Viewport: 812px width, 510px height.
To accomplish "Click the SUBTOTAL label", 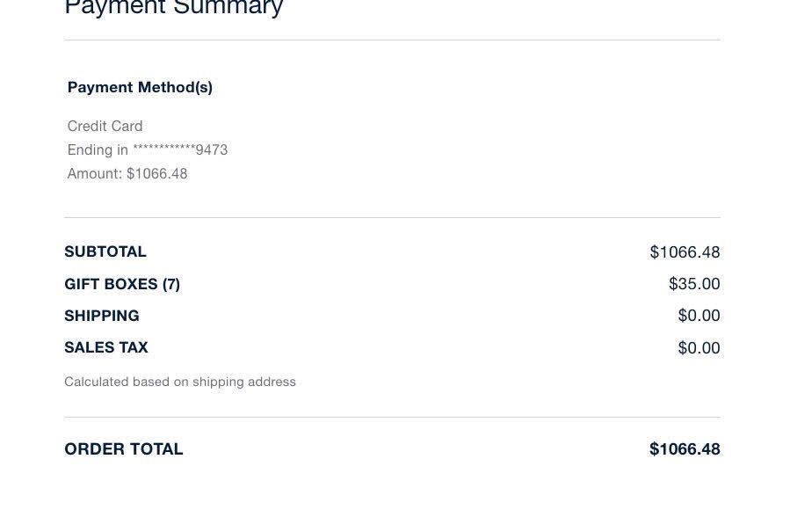I will [105, 252].
